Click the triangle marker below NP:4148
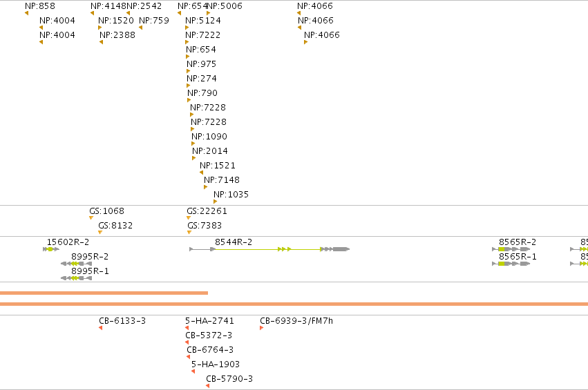The width and height of the screenshot is (588, 390). click(x=93, y=13)
